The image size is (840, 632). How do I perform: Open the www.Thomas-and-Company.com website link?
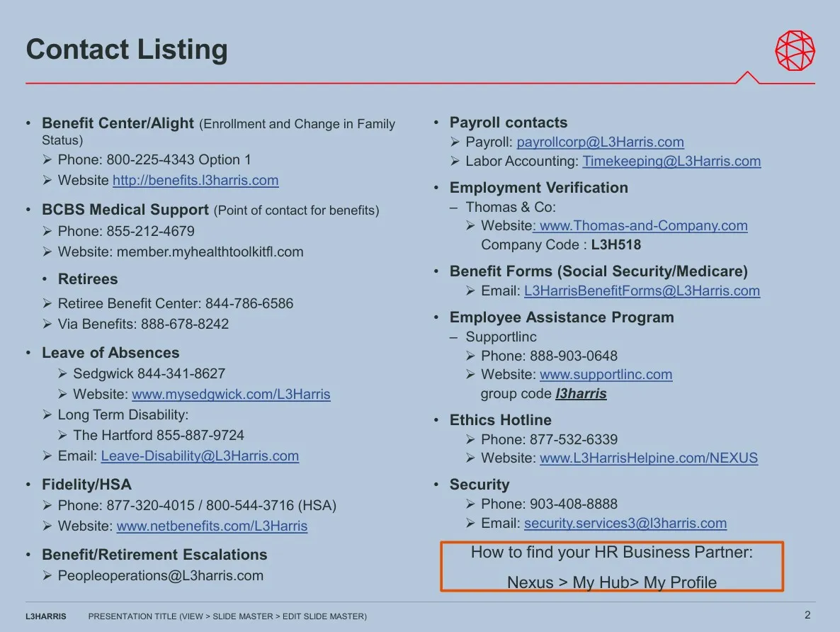click(x=643, y=225)
